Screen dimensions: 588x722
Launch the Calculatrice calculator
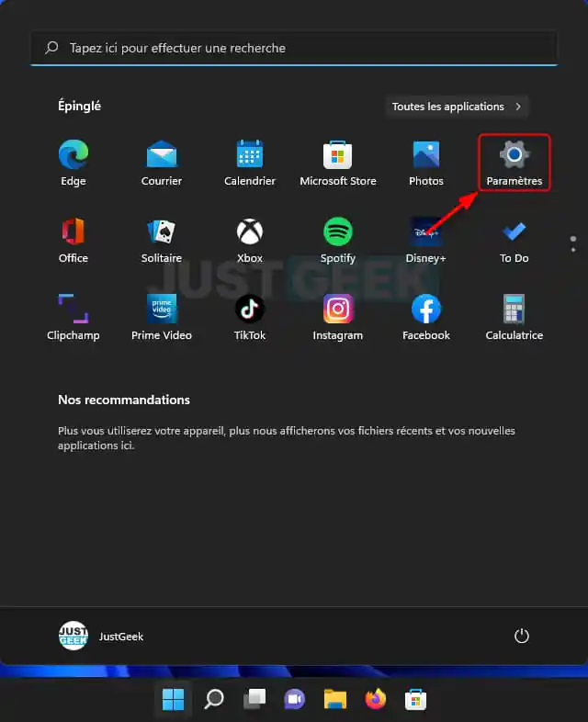514,317
